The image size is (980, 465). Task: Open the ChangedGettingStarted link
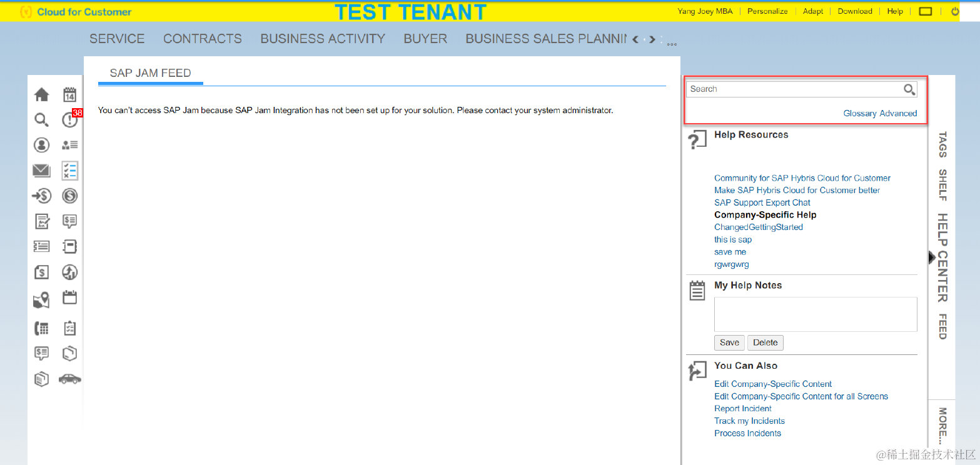point(759,227)
